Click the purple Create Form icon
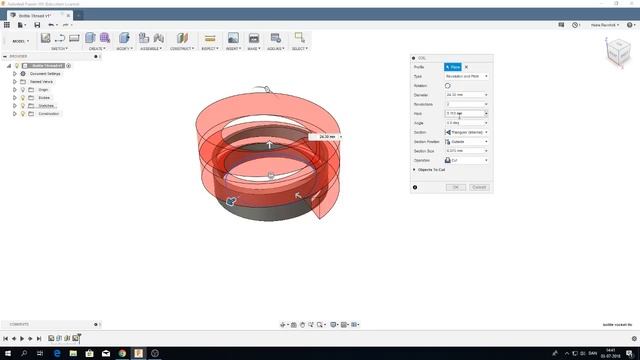The image size is (640, 360). pyautogui.click(x=105, y=38)
